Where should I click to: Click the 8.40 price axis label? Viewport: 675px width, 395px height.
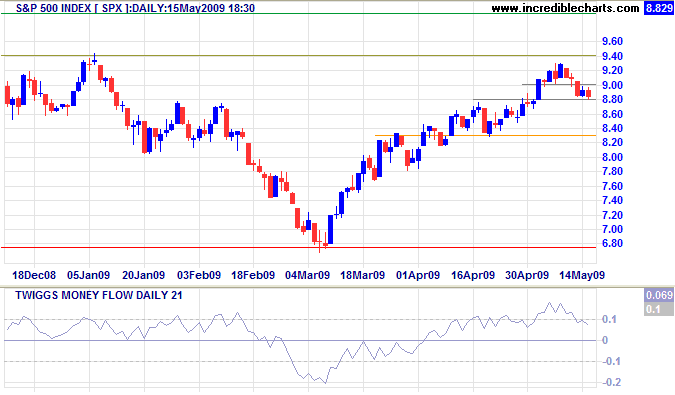(612, 128)
